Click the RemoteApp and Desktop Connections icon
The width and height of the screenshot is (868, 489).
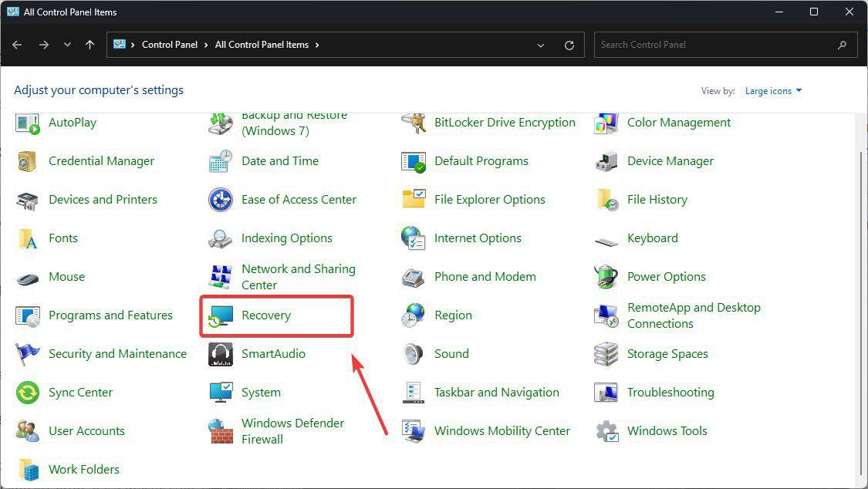click(606, 316)
